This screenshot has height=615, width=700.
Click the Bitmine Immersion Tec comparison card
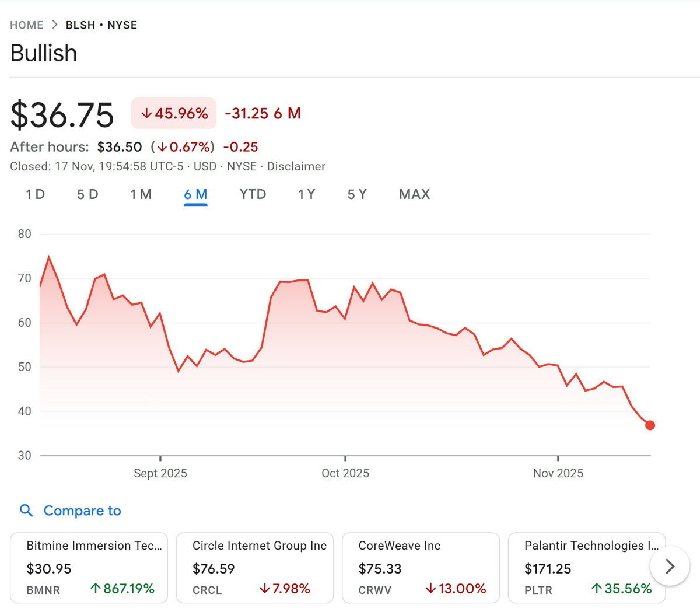coord(89,567)
